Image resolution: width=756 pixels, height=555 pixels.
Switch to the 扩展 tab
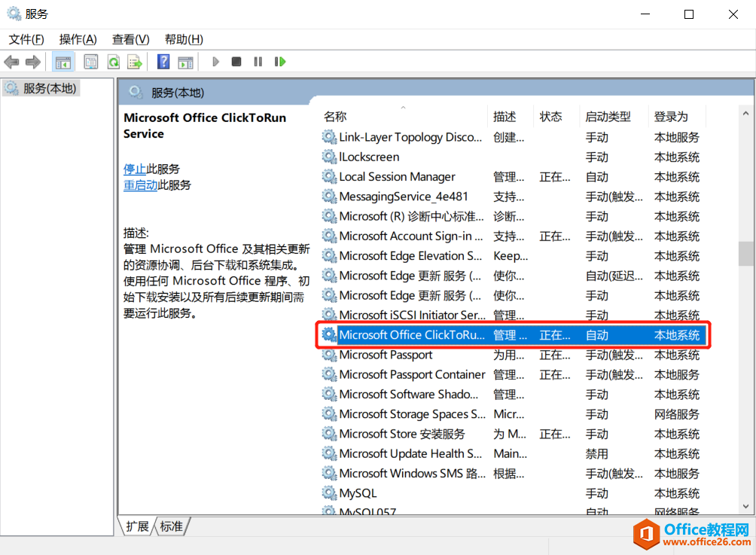coord(137,526)
